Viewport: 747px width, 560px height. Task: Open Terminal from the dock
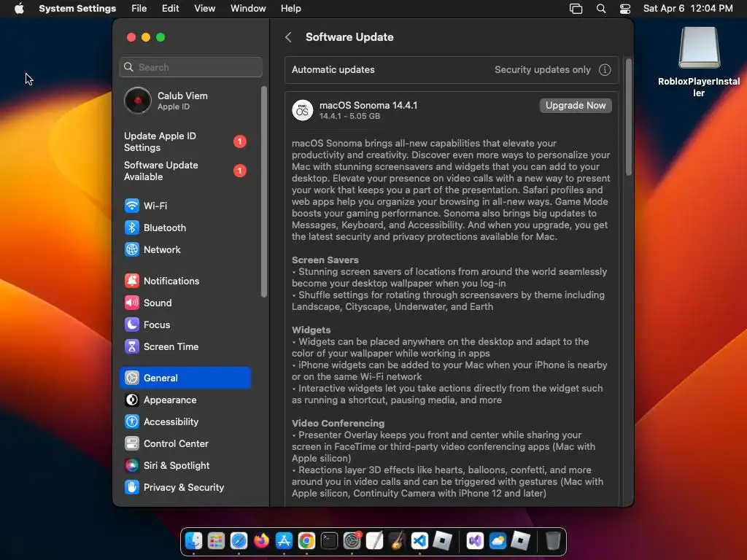329,541
